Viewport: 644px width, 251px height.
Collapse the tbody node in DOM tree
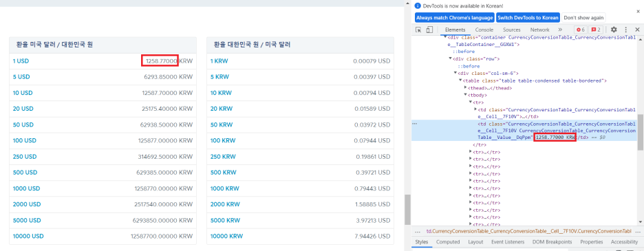(x=465, y=95)
